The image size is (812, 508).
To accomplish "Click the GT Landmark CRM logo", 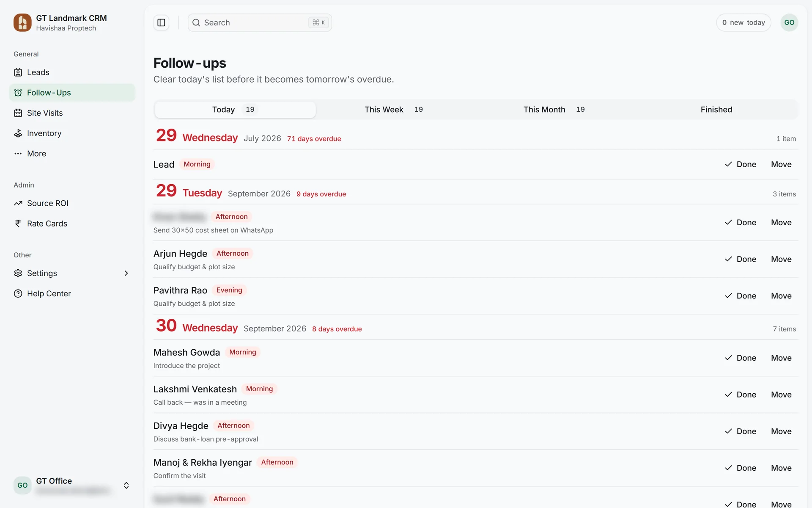I will (22, 22).
